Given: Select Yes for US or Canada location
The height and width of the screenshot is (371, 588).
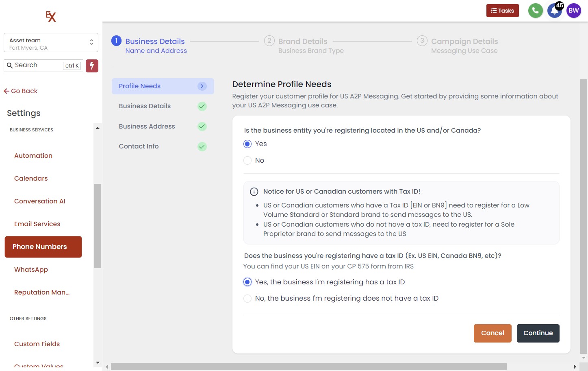Looking at the screenshot, I should point(247,144).
